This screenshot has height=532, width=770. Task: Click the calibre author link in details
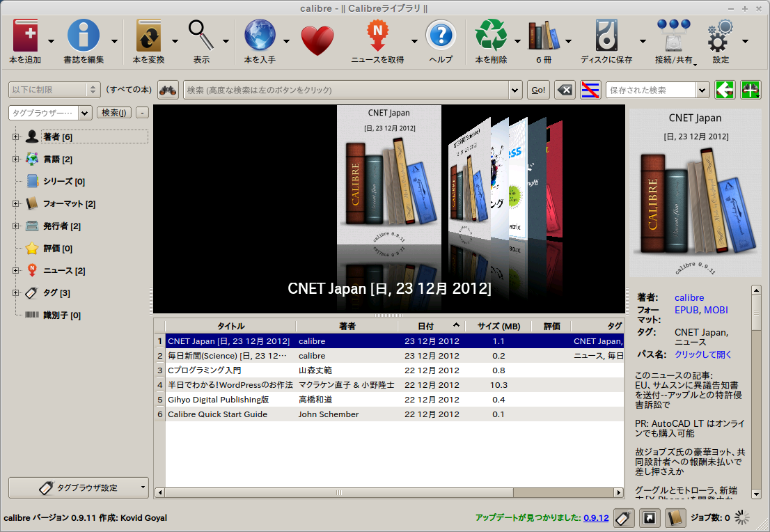tap(689, 298)
